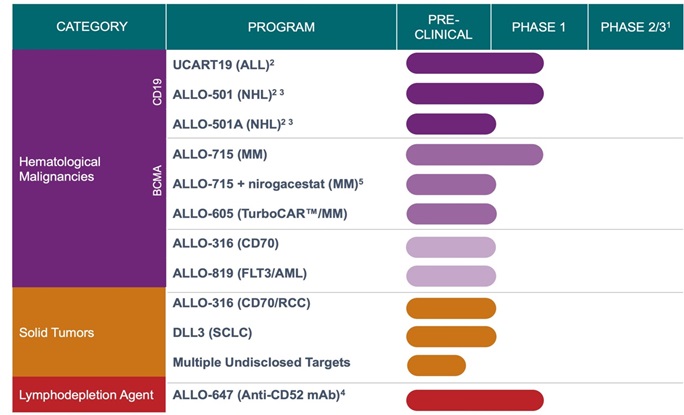Screen dimensions: 684x415
Task: Click the ALLO-501A (NHL) progress bar
Action: tap(451, 124)
